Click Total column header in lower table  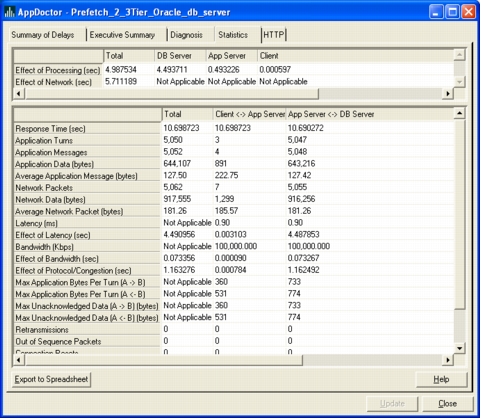pos(187,114)
